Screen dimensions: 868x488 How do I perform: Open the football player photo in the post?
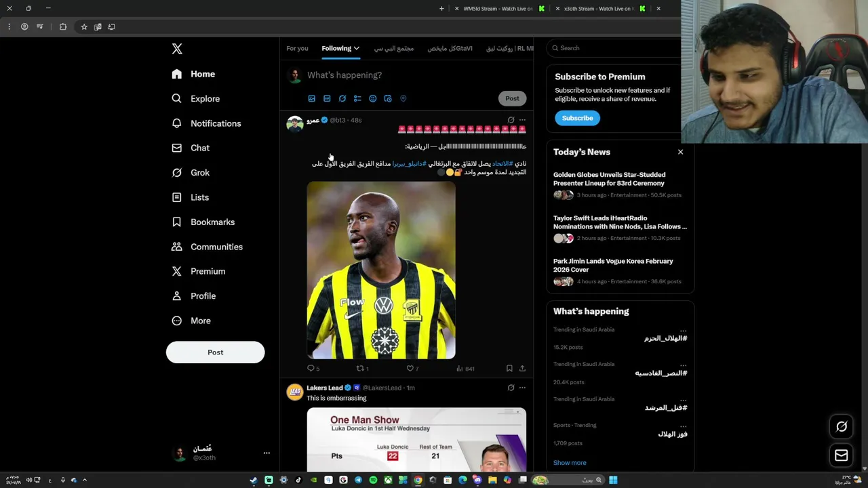(x=381, y=270)
